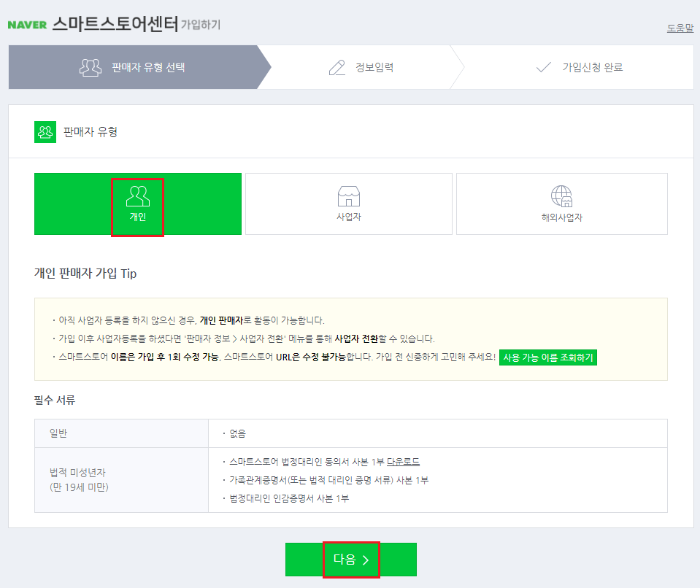Click the 개인 판매자 가입 Tip heading

(85, 273)
